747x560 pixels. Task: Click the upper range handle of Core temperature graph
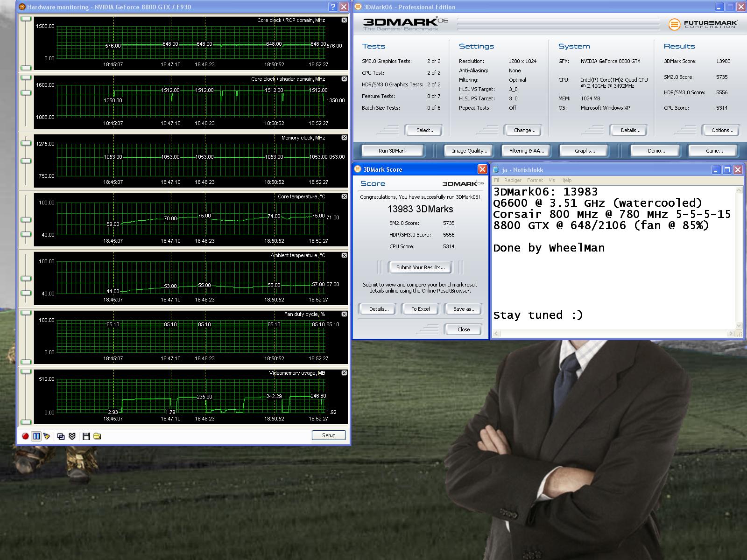[26, 219]
